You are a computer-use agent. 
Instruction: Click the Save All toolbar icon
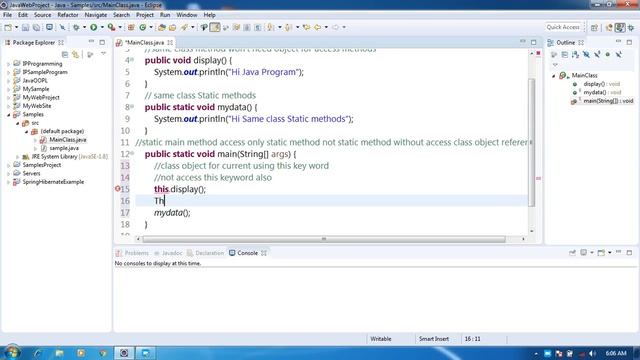point(36,27)
